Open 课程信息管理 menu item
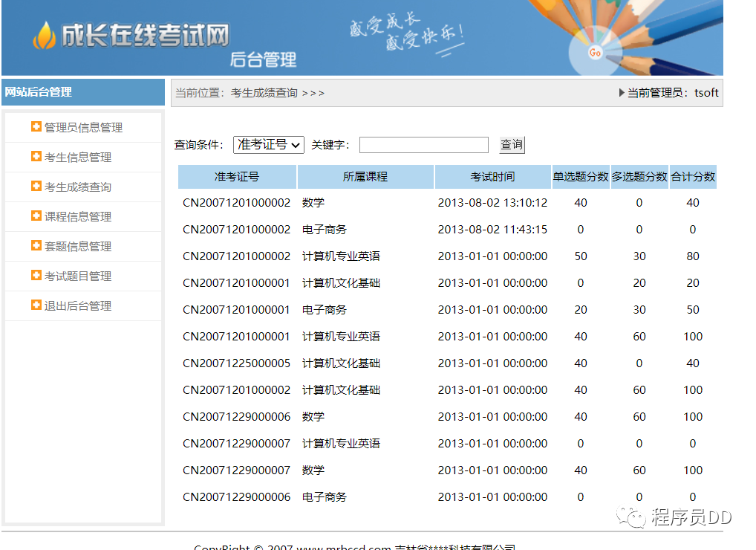Screen dimensions: 756x550 pos(78,216)
